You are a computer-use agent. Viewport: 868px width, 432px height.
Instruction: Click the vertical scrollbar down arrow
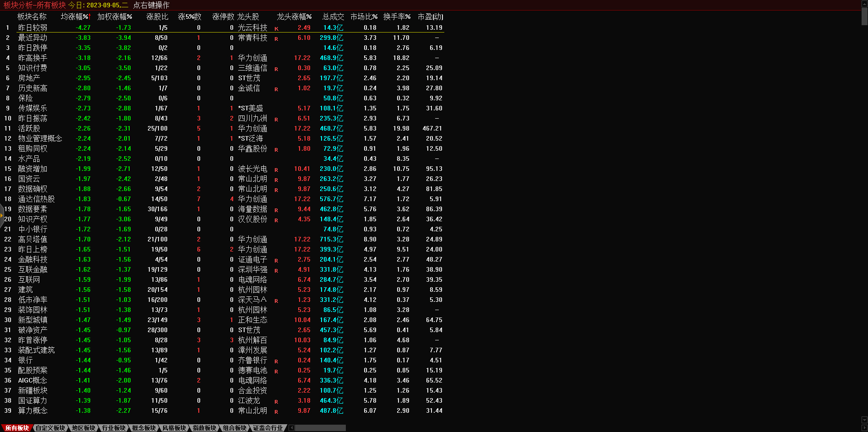click(x=864, y=420)
